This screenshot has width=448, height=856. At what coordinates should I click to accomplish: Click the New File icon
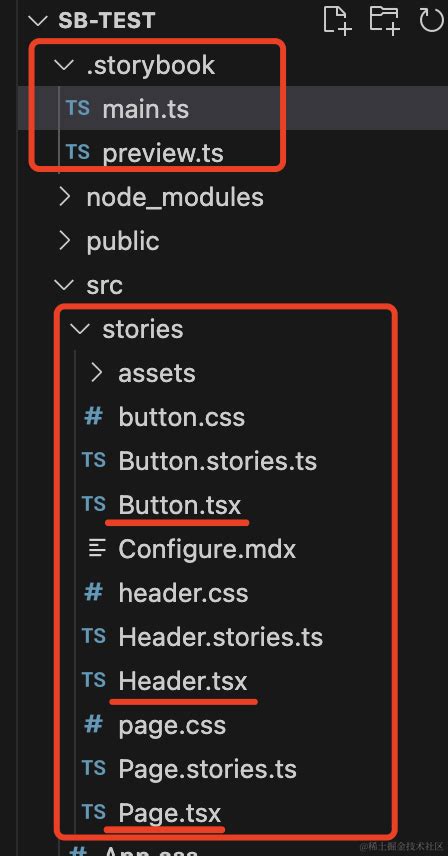(337, 20)
